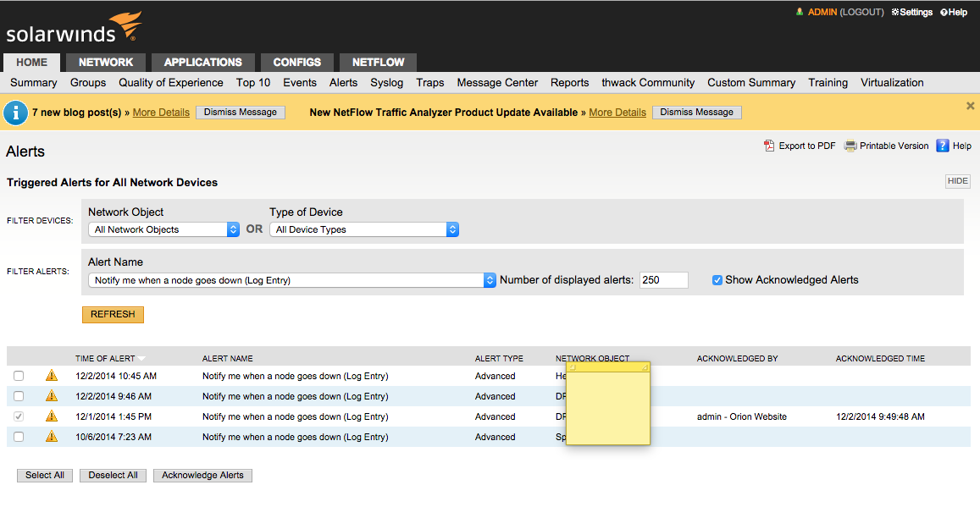Open Quality of Experience menu item

pos(171,82)
